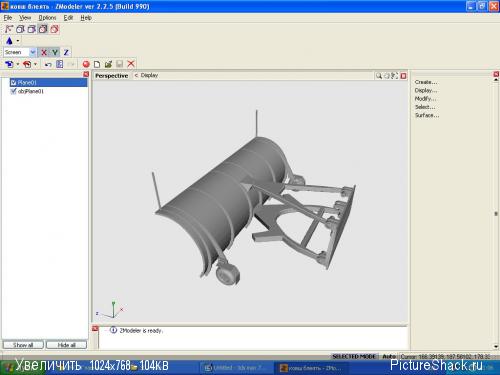Click the Undo arrow icon
This screenshot has width=500, height=375.
(x=48, y=64)
